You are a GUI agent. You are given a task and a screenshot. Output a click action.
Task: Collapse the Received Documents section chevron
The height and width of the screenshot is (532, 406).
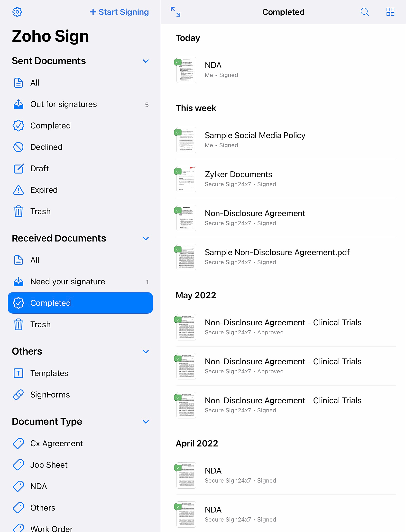tap(146, 238)
